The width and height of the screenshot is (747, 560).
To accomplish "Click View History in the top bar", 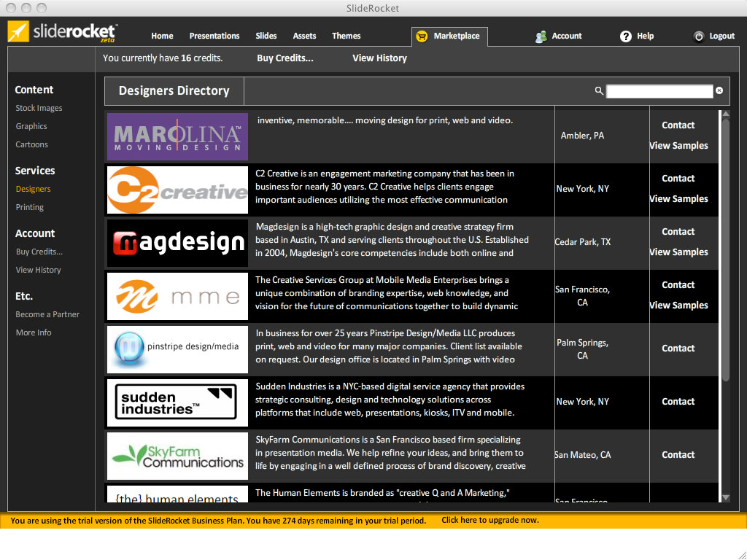I will click(x=379, y=58).
